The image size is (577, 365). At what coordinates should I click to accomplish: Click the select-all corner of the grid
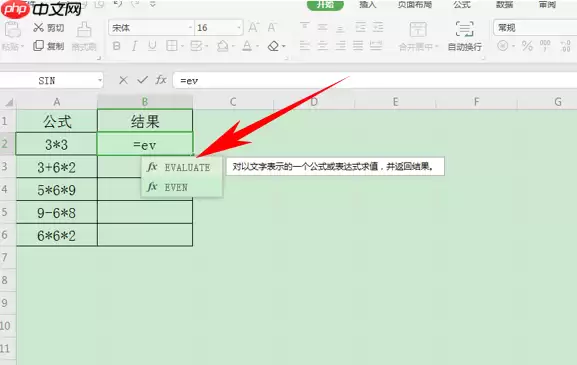tap(8, 102)
